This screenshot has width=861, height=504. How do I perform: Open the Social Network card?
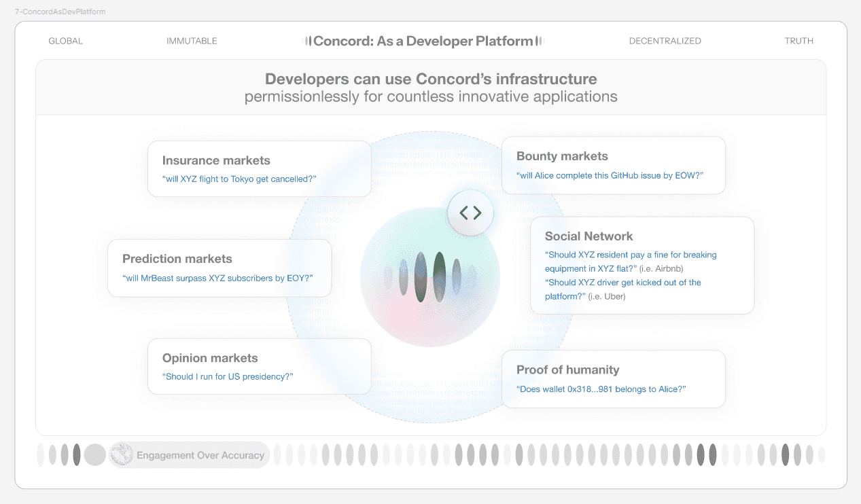point(642,266)
